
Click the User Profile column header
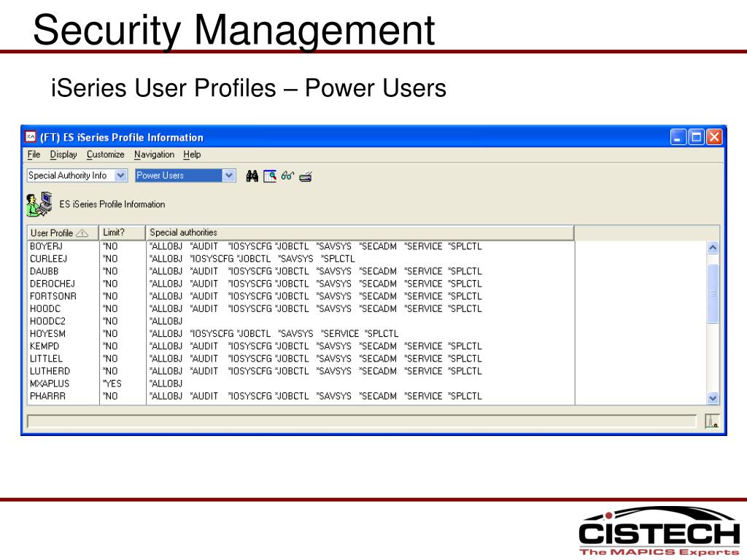(x=63, y=233)
